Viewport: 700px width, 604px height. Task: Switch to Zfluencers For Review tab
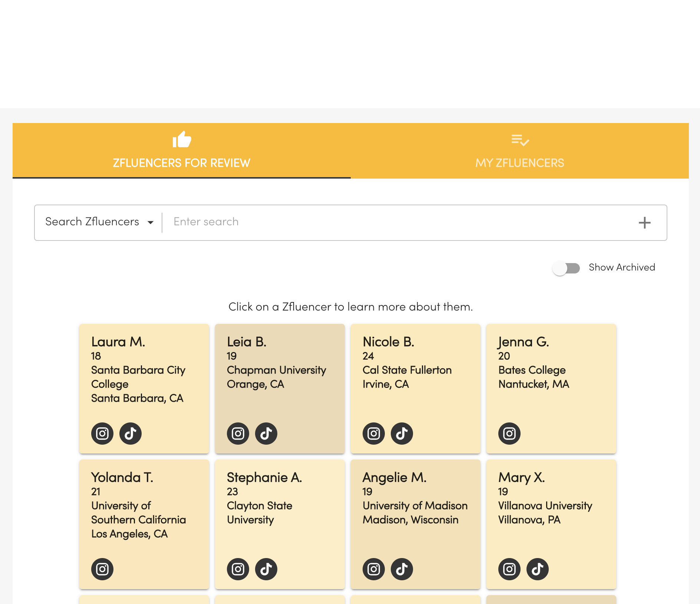182,151
